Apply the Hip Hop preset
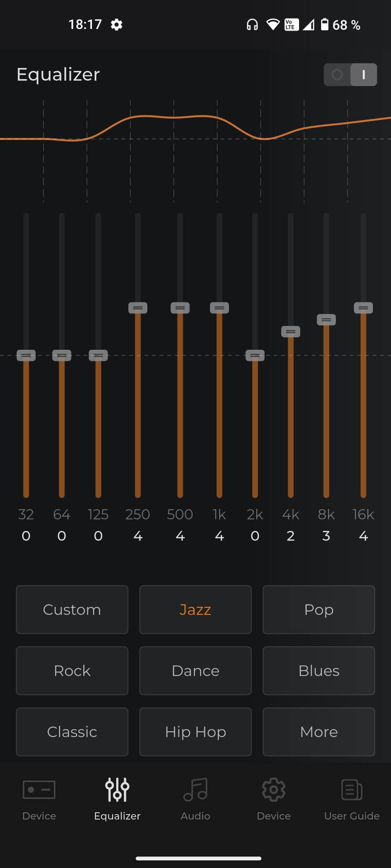The width and height of the screenshot is (391, 868). [x=195, y=732]
